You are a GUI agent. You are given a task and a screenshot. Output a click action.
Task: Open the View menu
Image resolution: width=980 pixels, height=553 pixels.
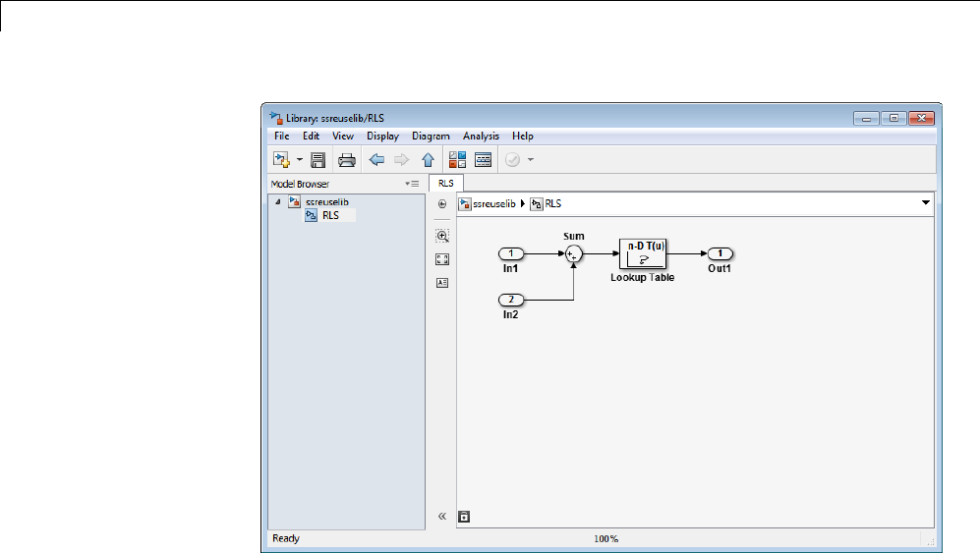point(342,137)
